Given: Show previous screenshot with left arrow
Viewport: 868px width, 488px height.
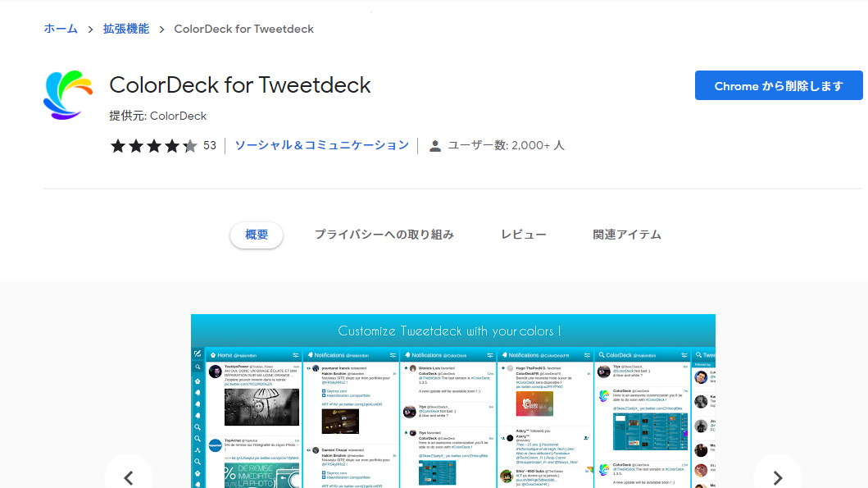Looking at the screenshot, I should click(129, 477).
